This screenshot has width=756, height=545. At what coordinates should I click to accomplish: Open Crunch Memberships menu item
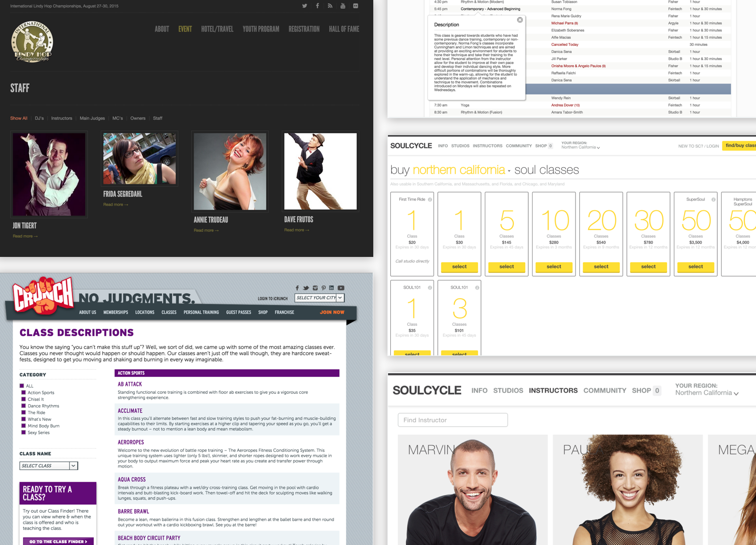pyautogui.click(x=116, y=312)
